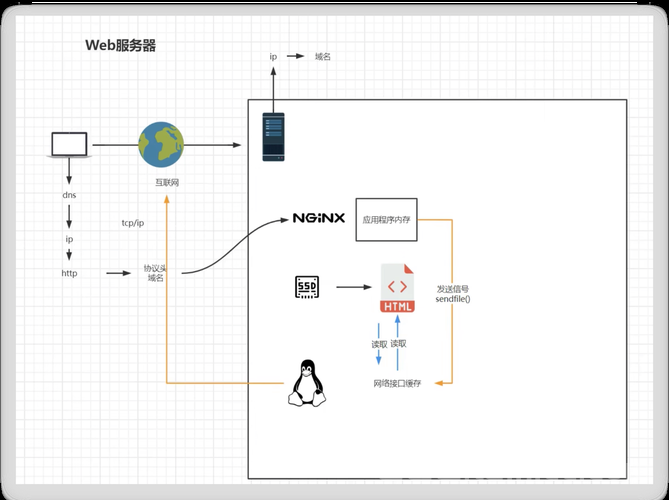This screenshot has height=500, width=669.
Task: Click the tcp/ip label
Action: (x=133, y=223)
